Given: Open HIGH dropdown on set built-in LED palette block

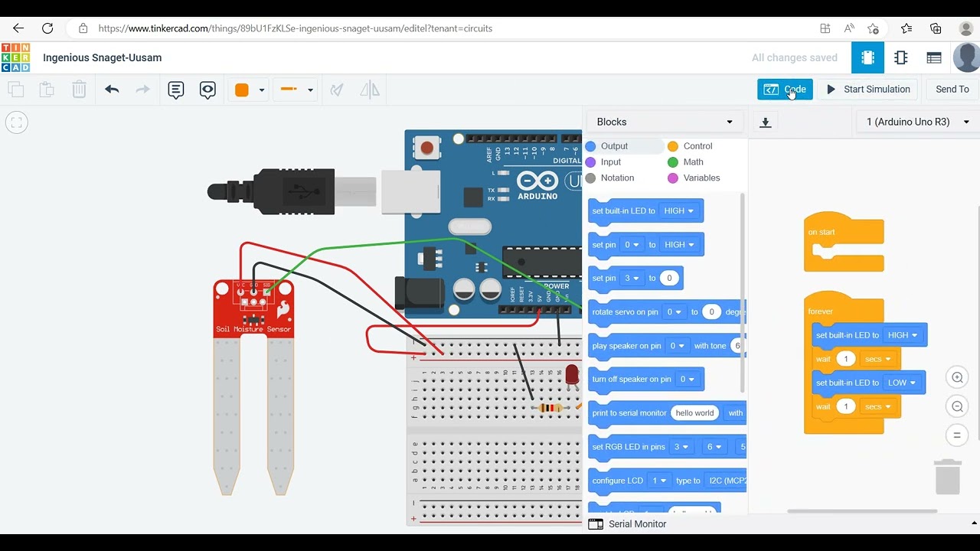Looking at the screenshot, I should 679,211.
